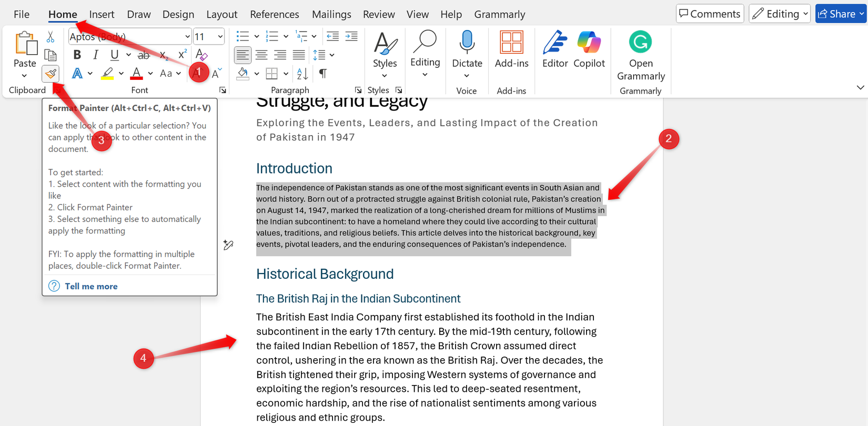Click the Introduction heading
This screenshot has width=868, height=426.
(294, 168)
